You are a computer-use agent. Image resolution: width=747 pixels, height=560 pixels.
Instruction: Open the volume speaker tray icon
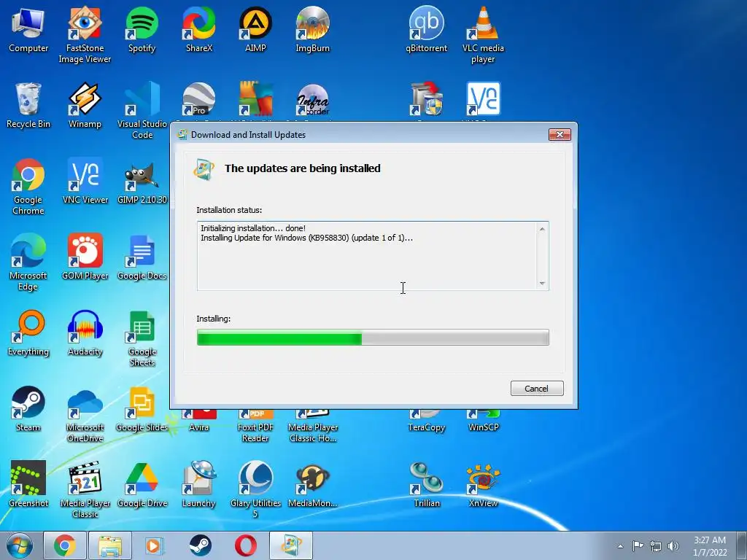[x=673, y=545]
